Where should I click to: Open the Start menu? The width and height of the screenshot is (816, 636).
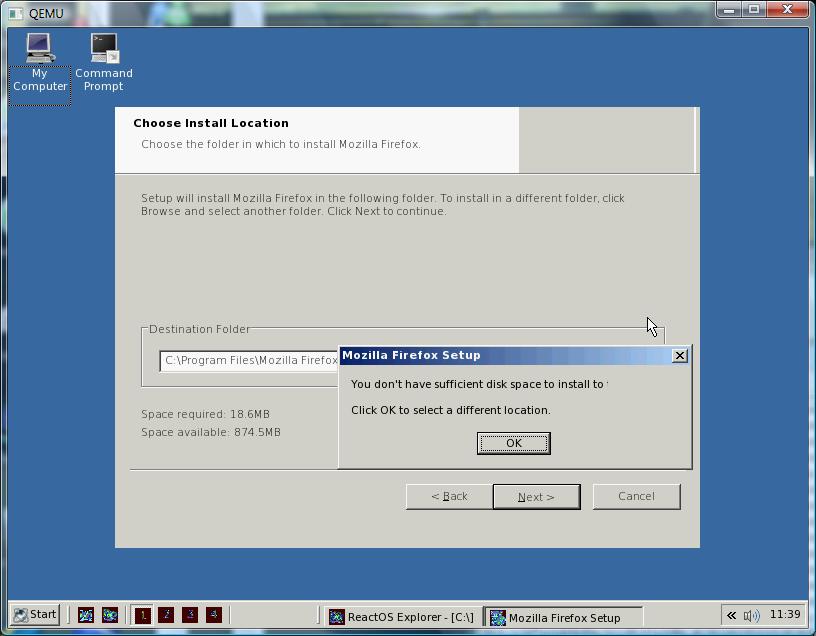click(35, 615)
